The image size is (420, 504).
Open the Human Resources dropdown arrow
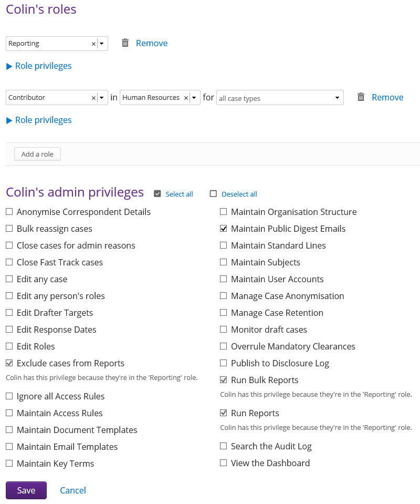point(194,98)
